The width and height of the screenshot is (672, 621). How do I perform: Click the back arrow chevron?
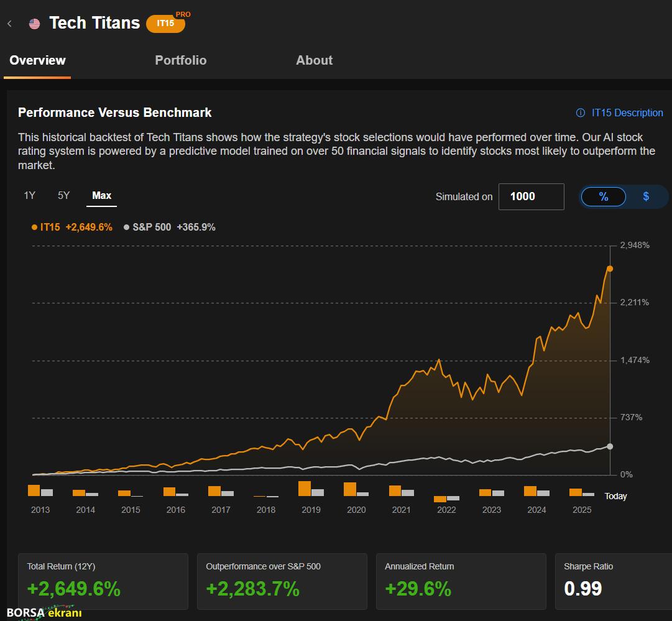[10, 24]
